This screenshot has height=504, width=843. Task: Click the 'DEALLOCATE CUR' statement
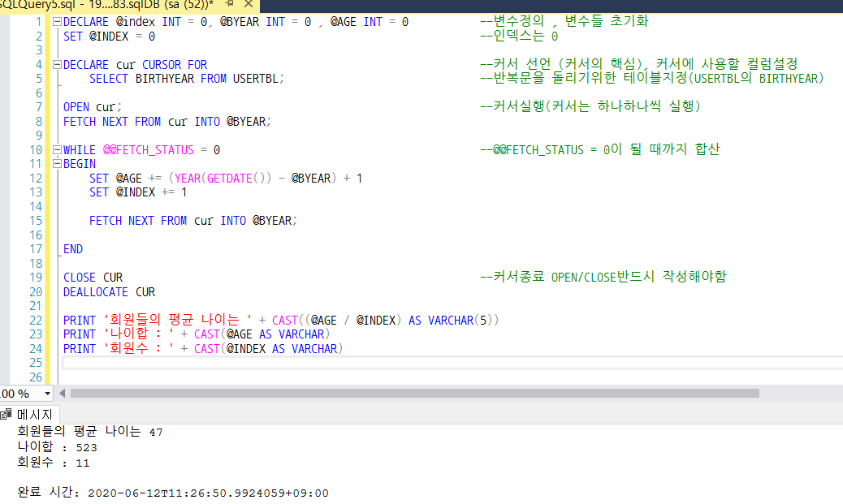pos(109,292)
